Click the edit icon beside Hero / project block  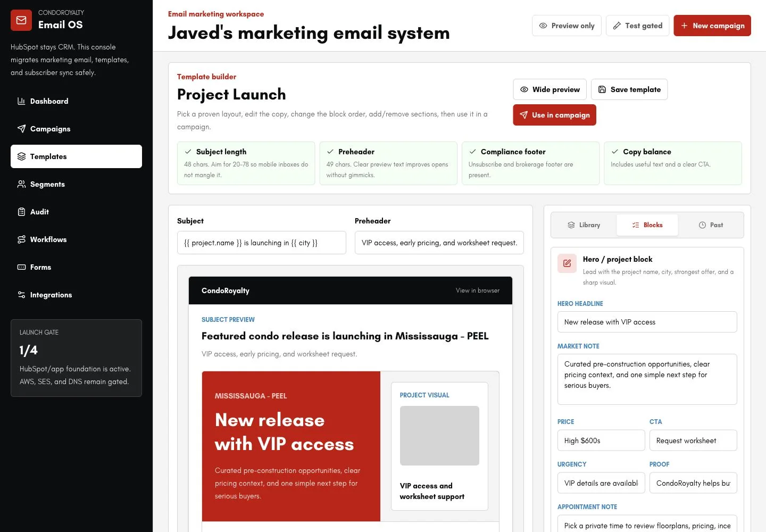[x=567, y=263]
